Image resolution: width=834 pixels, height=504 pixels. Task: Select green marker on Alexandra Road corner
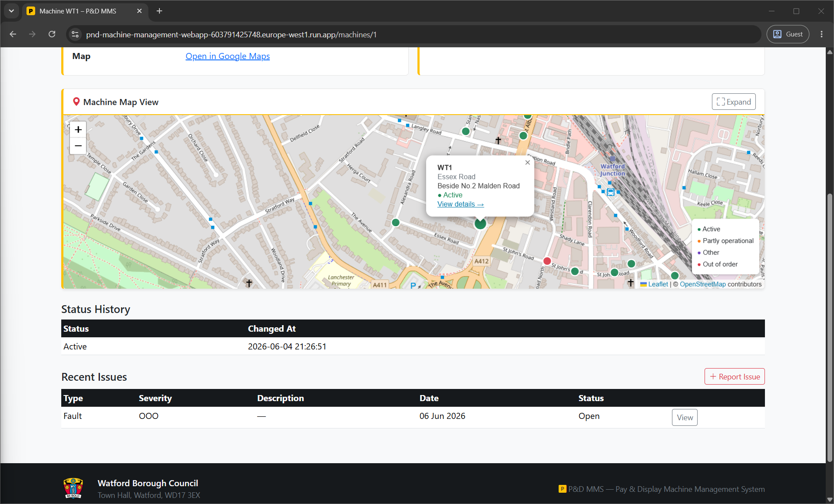pos(395,222)
